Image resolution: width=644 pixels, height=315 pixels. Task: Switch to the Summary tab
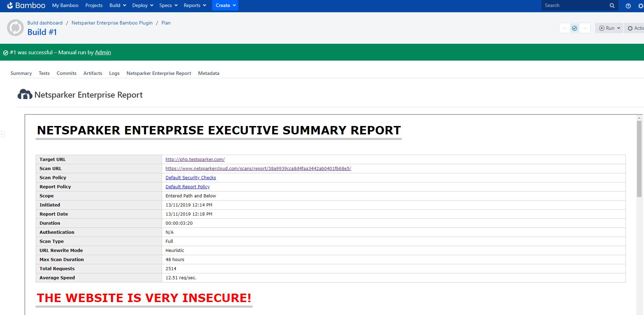(x=21, y=73)
